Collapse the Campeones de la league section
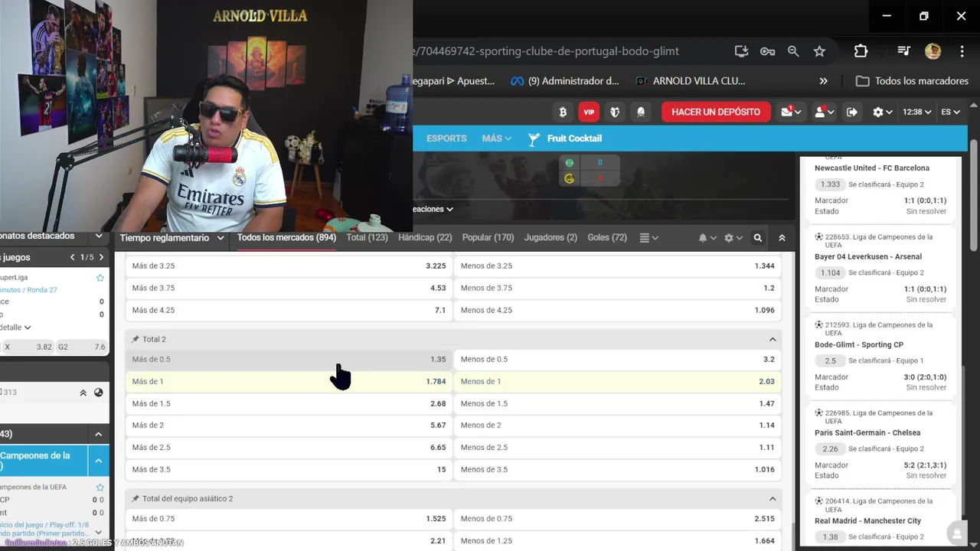Image resolution: width=980 pixels, height=551 pixels. coord(99,461)
